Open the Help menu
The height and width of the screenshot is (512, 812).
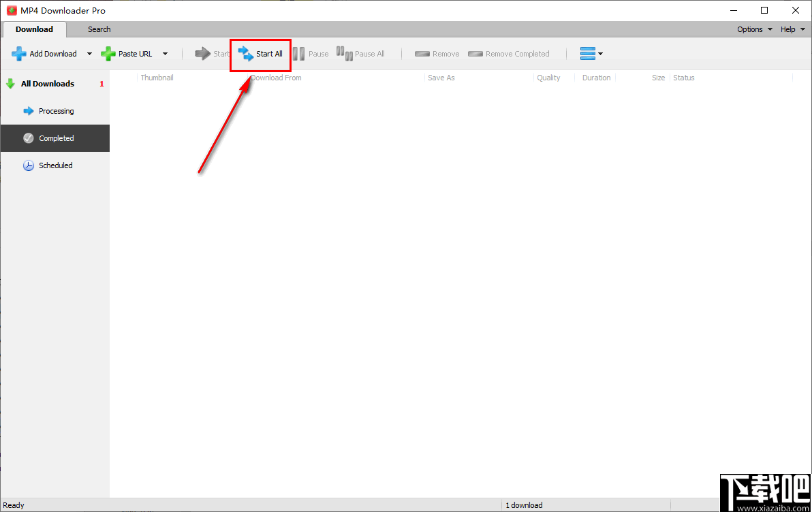793,29
